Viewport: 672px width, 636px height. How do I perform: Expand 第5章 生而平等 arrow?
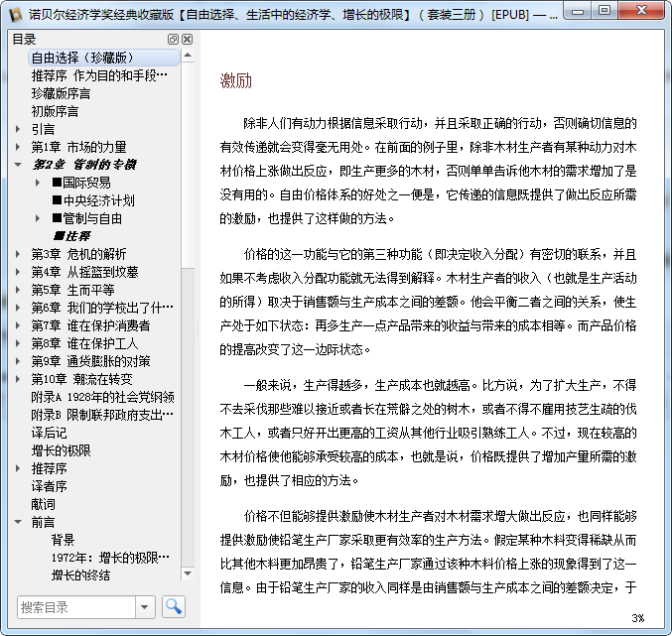point(18,290)
